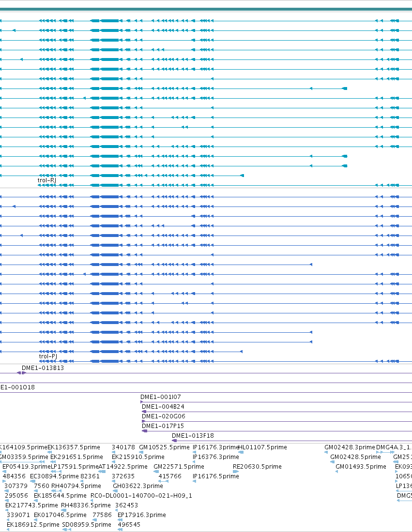Viewport: 412px width, 532px height.
Task: Click the DME1-020G06 feature label
Action: 163,416
